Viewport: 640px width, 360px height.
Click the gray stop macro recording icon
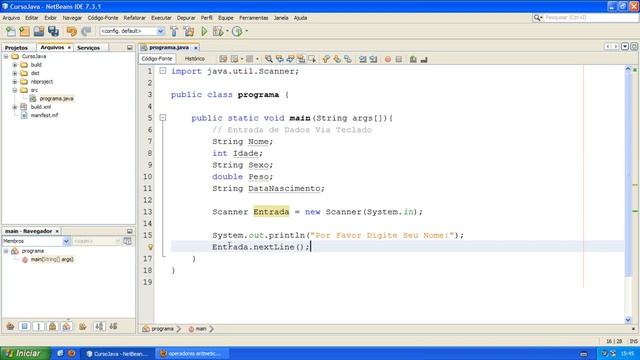point(399,59)
